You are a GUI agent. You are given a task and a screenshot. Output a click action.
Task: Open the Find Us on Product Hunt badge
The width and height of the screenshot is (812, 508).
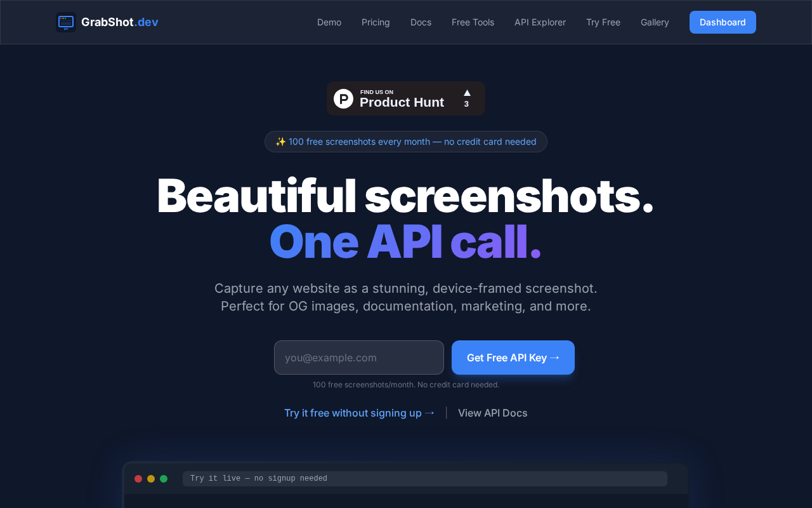click(406, 98)
